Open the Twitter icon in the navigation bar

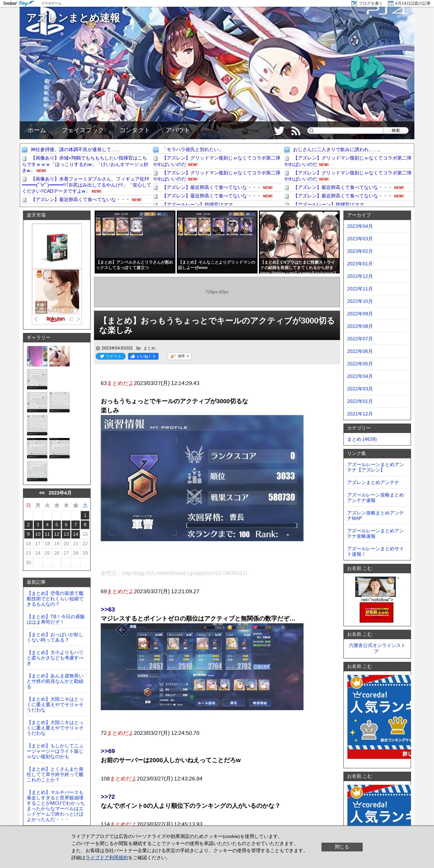pos(279,130)
